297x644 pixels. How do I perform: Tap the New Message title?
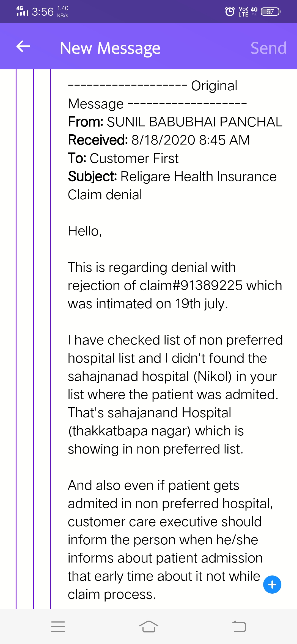[110, 48]
